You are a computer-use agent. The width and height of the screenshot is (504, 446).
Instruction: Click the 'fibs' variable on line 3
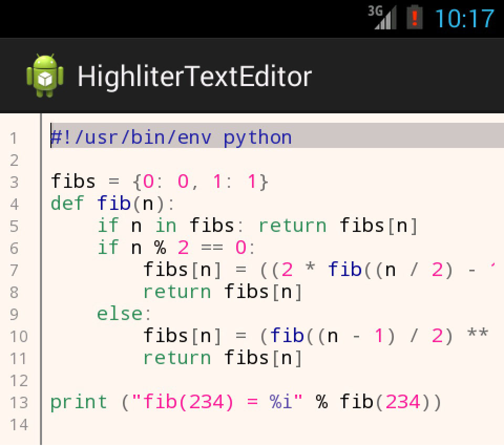coord(73,182)
